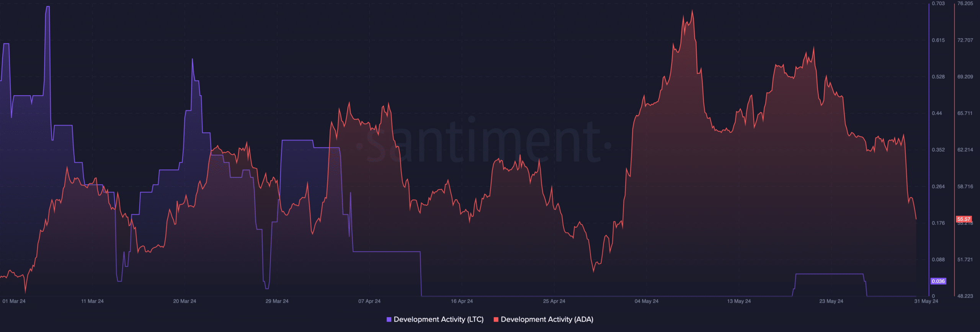The image size is (980, 332).
Task: Click the 65.711 ADA axis value
Action: tap(965, 113)
